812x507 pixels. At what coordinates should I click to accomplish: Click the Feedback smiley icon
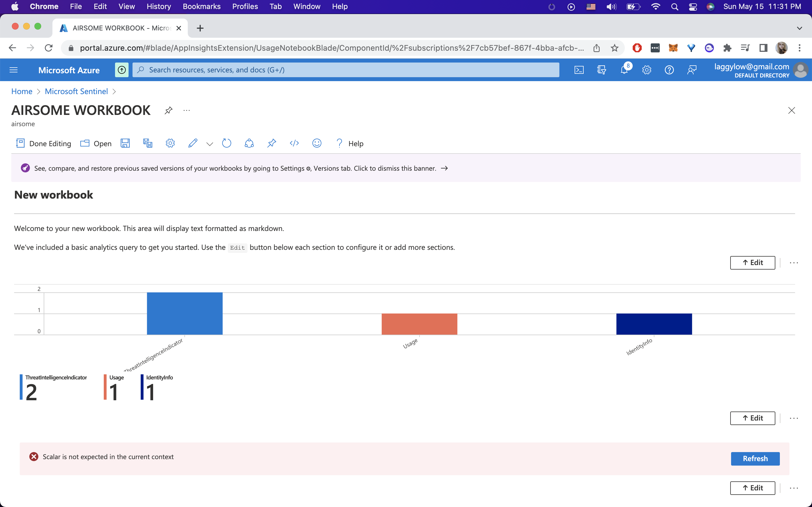click(x=317, y=144)
